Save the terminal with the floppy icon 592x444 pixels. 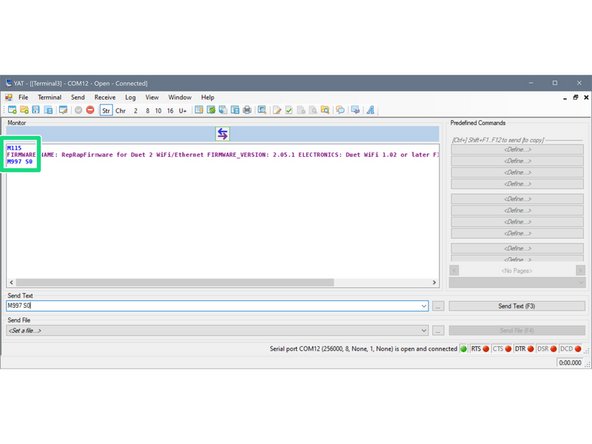point(36,110)
